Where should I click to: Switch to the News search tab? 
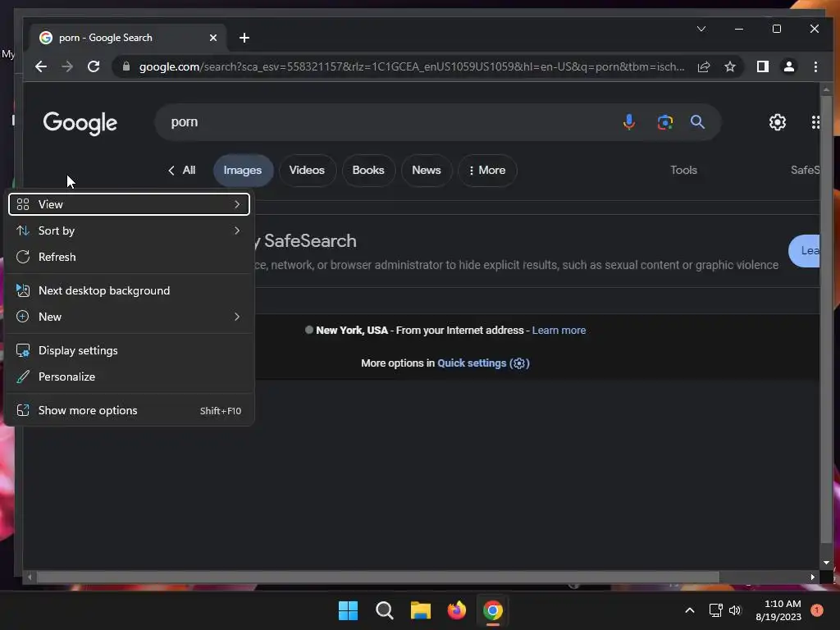pyautogui.click(x=427, y=171)
